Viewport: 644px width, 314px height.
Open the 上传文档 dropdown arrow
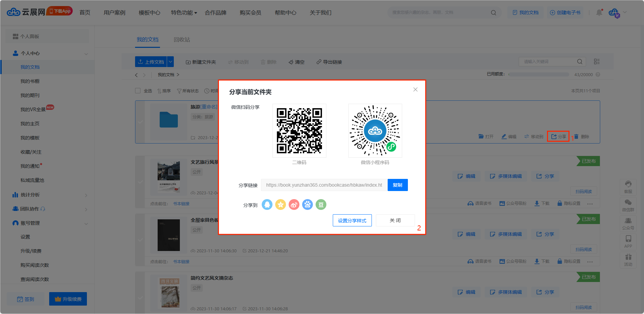click(170, 62)
